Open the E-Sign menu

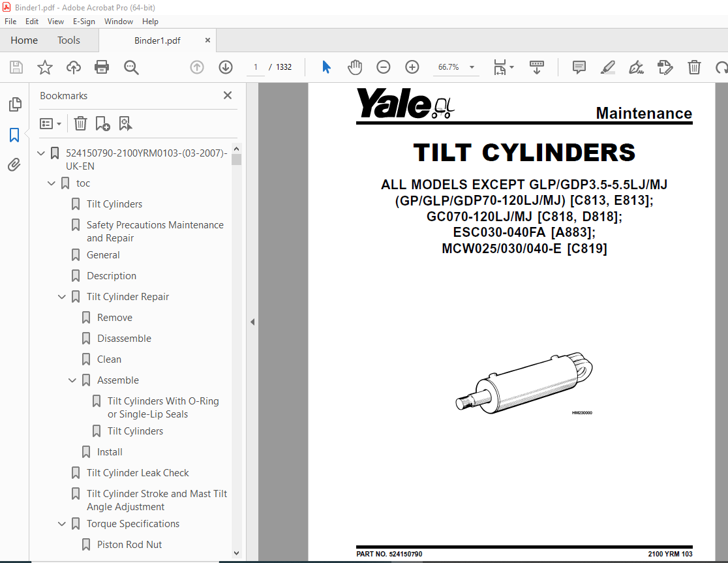[x=83, y=22]
